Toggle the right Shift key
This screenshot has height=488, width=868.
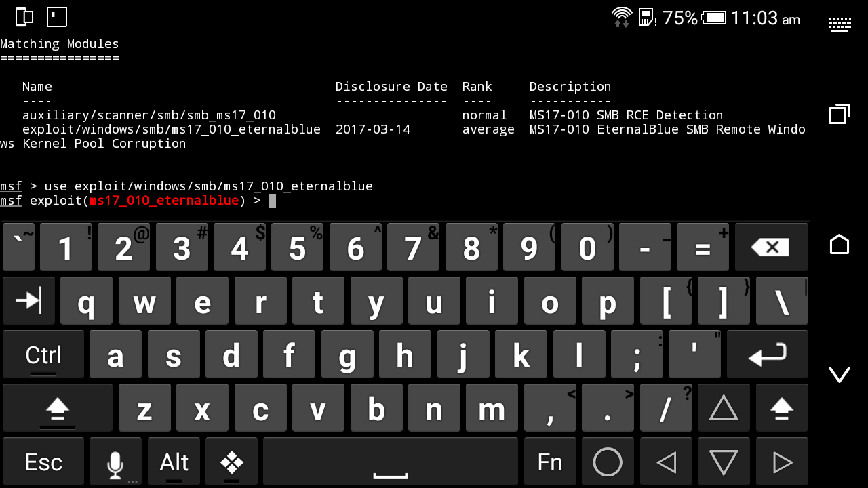point(782,408)
